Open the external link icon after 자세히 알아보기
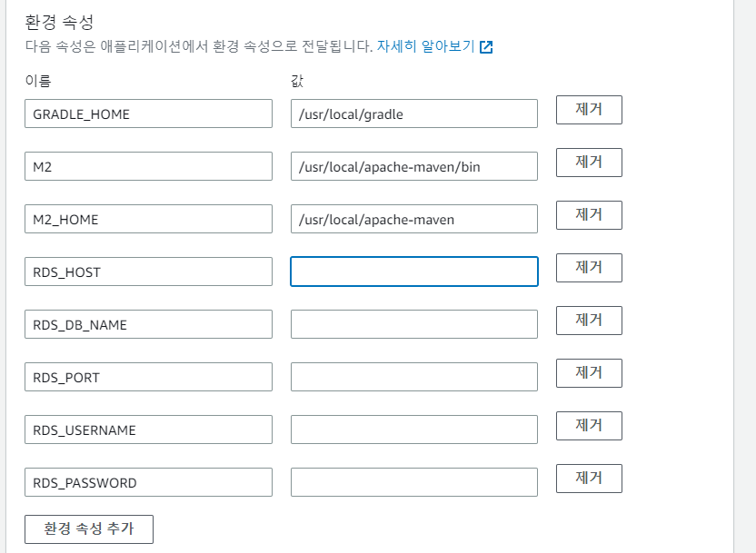The height and width of the screenshot is (553, 756). [486, 47]
